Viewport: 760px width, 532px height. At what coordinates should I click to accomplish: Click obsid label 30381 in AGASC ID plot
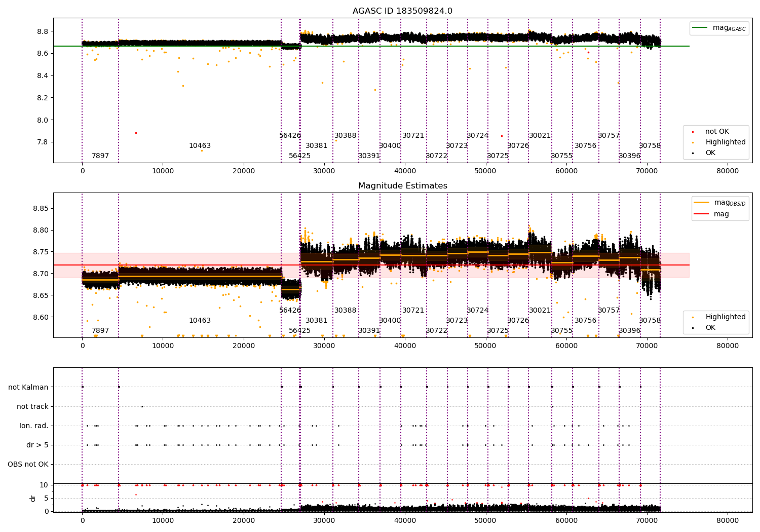pos(316,145)
